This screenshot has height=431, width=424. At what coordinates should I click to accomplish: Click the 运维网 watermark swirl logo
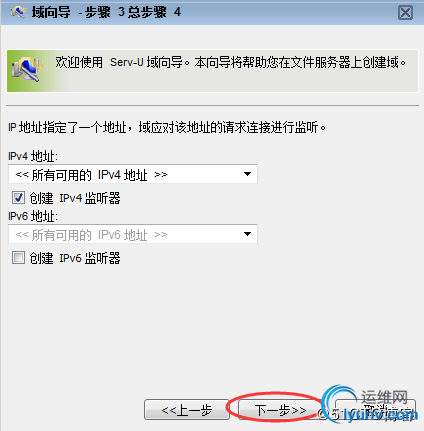340,402
